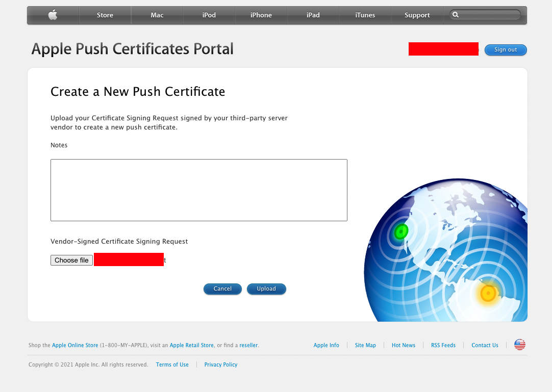
Task: Click inside the Notes text area
Action: 199,190
